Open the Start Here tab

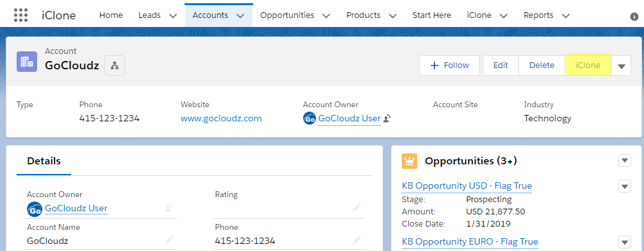(432, 15)
